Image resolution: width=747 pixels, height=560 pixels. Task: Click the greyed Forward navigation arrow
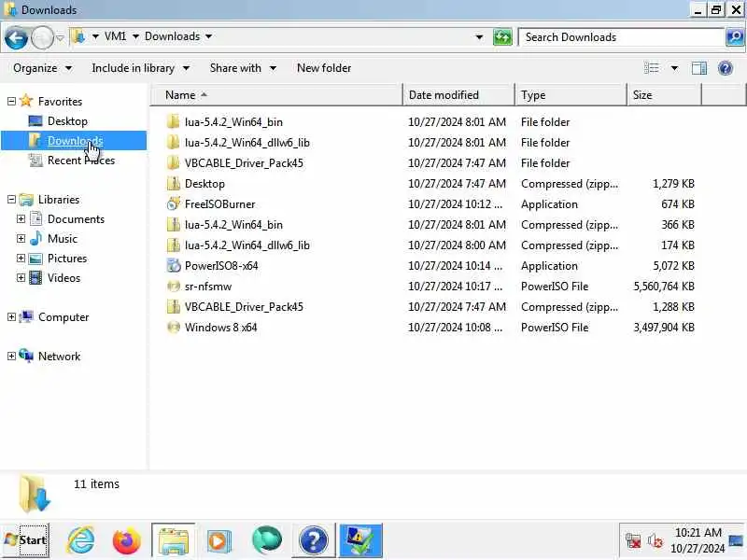[x=42, y=37]
